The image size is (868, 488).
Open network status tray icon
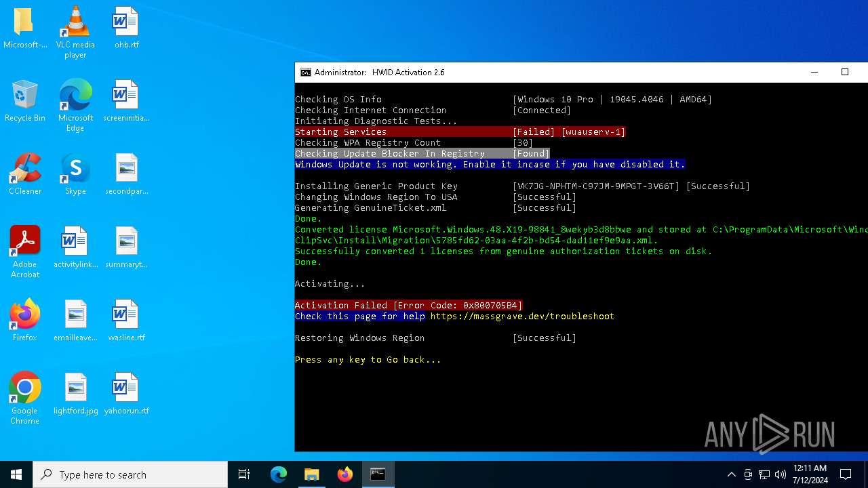point(764,474)
